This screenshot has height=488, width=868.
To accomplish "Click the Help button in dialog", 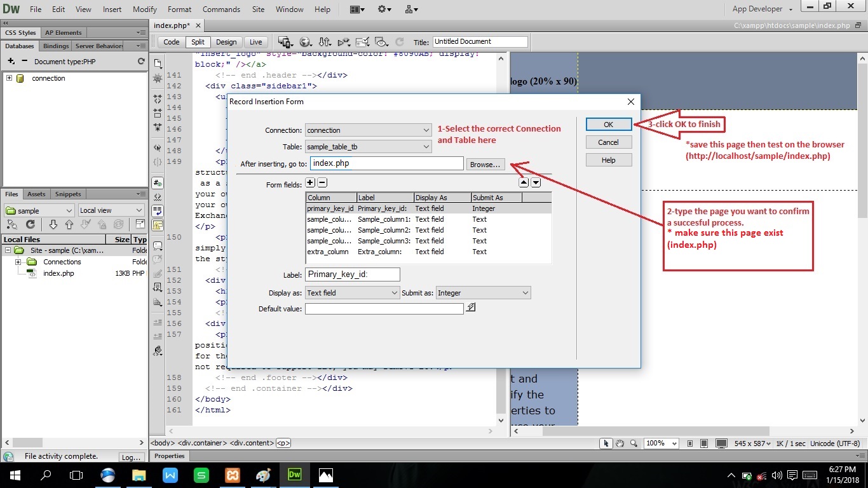I will [x=609, y=160].
